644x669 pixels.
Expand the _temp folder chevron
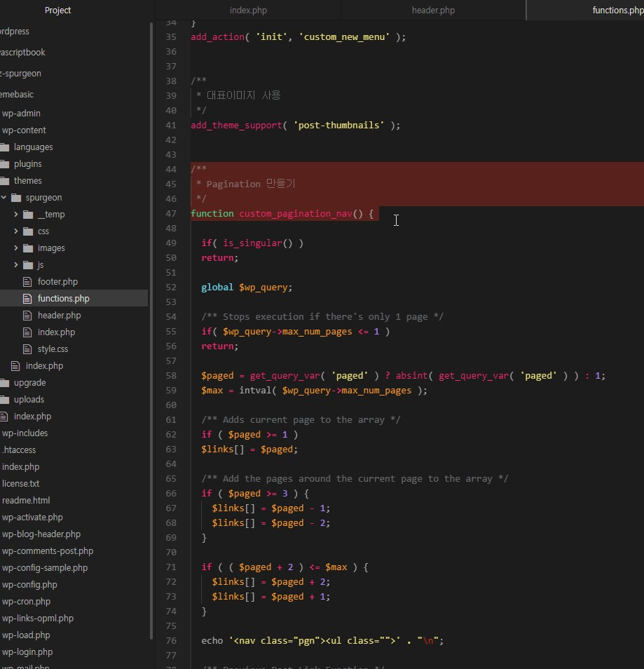point(16,214)
